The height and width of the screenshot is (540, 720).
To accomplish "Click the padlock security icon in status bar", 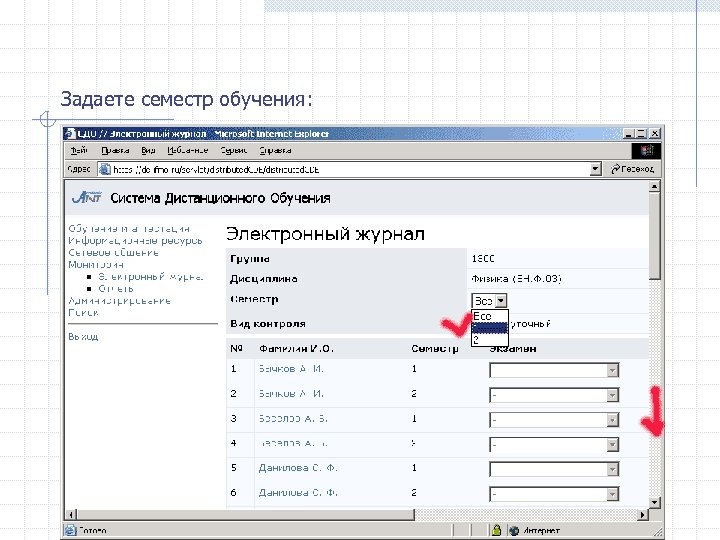I will (x=496, y=530).
